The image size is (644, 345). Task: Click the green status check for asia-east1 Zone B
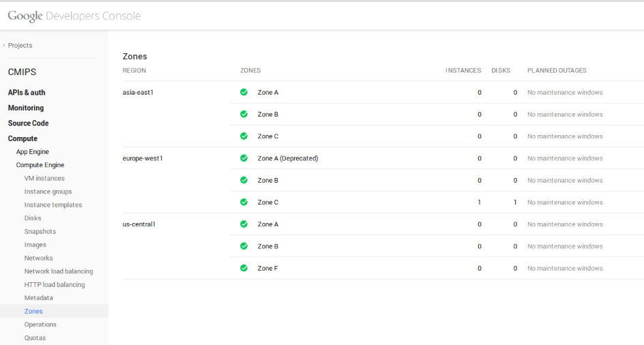pos(244,114)
